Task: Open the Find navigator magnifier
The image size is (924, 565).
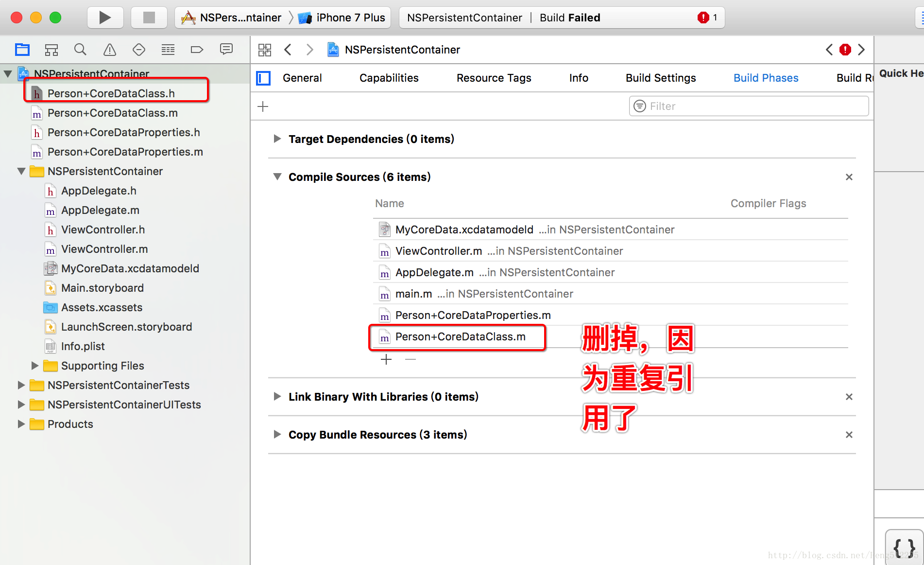Action: coord(80,50)
